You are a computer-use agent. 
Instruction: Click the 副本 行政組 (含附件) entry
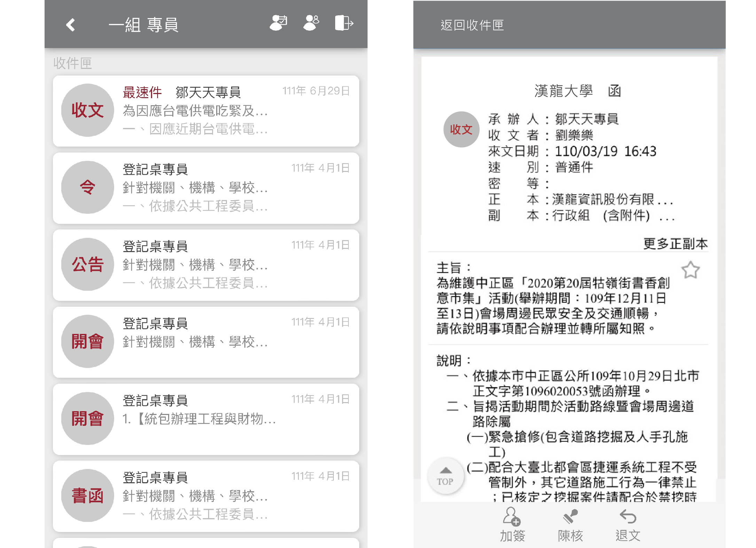pyautogui.click(x=582, y=216)
